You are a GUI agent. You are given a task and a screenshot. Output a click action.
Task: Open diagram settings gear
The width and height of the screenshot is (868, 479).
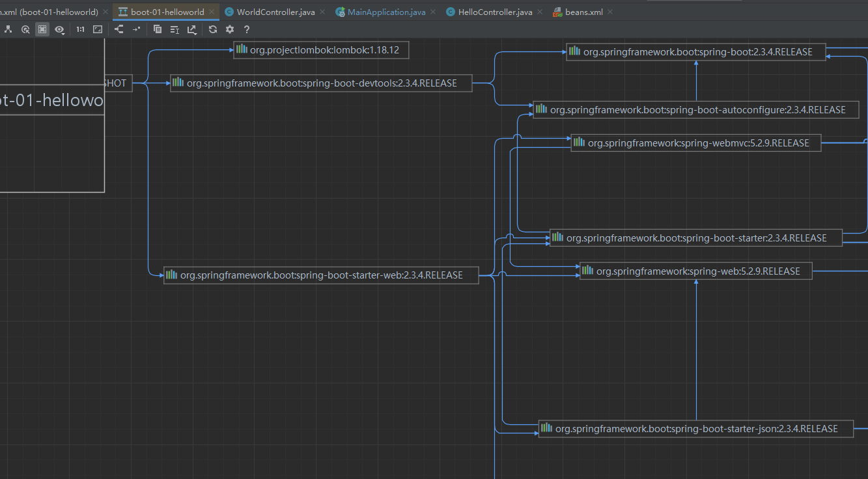[x=230, y=29]
